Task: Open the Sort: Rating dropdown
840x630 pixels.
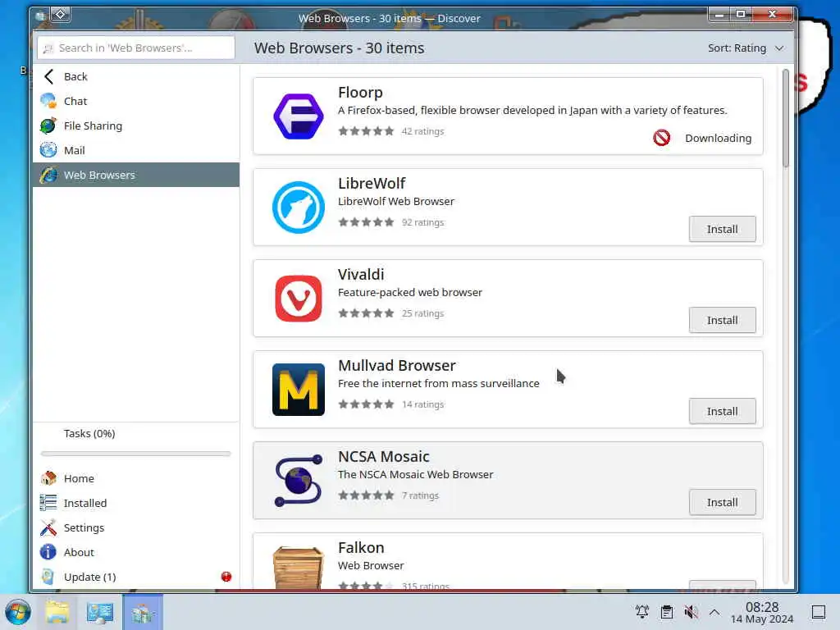Action: tap(746, 48)
